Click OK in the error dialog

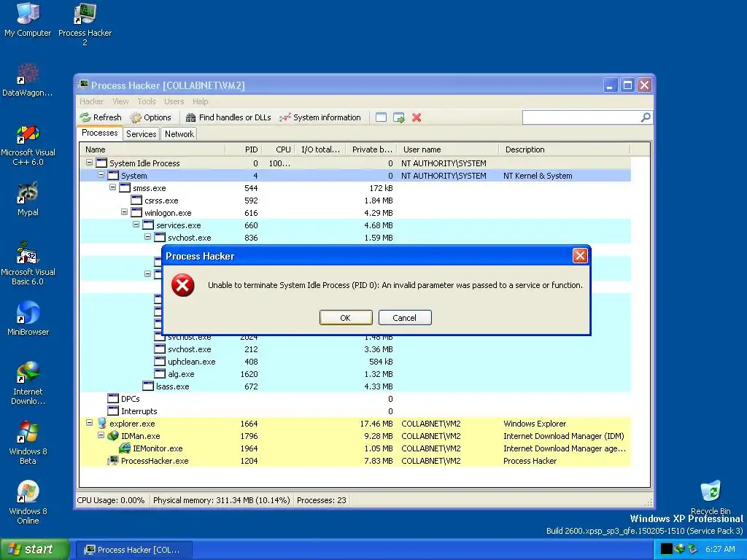click(x=346, y=318)
